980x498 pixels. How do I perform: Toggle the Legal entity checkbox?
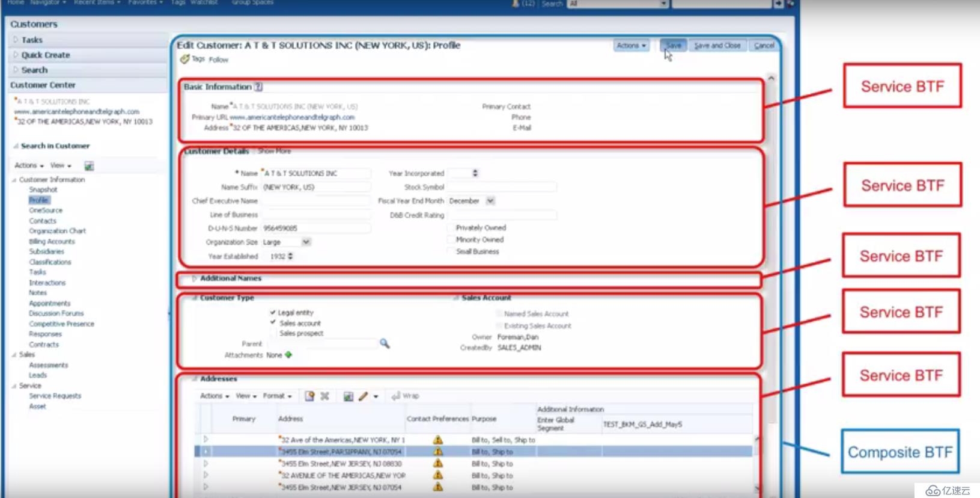273,312
